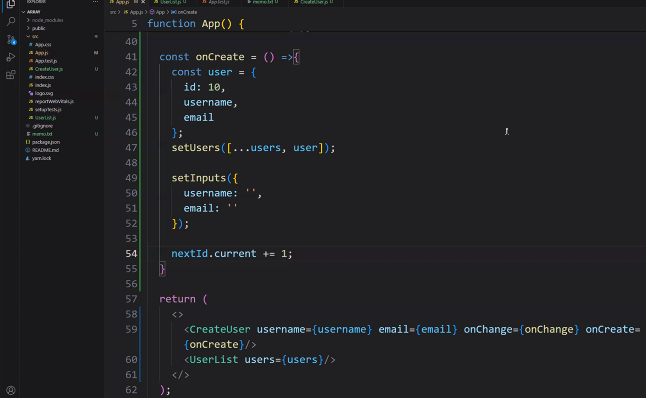Open Explorer panel more actions ellipsis
This screenshot has height=398, width=646.
tap(96, 2)
